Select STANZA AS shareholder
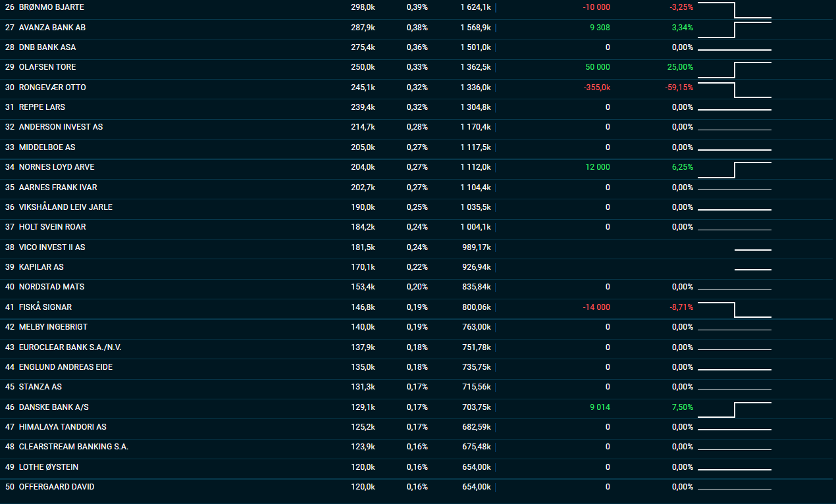Screen dimensions: 836x504 coord(40,387)
